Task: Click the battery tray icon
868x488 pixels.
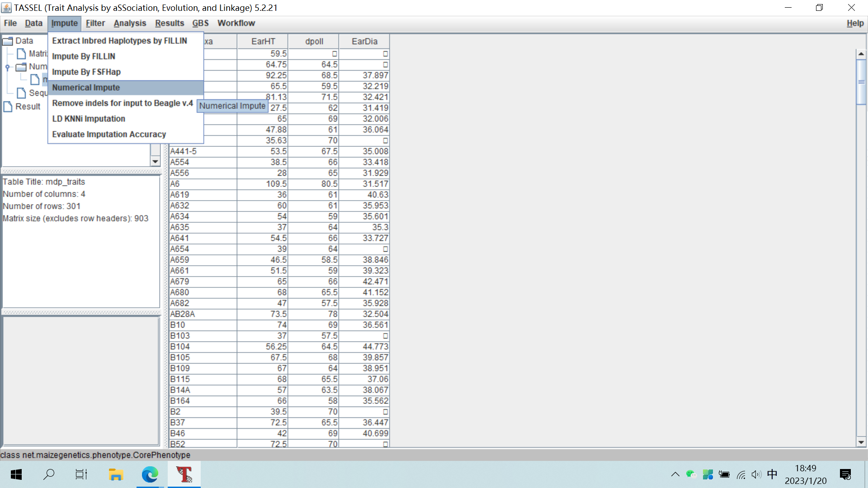Action: click(724, 474)
